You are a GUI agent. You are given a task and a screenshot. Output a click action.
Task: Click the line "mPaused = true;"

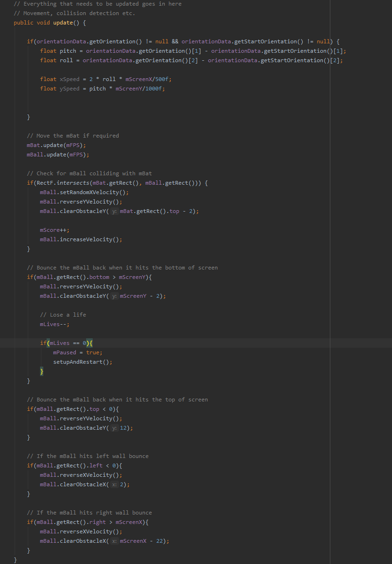pos(78,352)
